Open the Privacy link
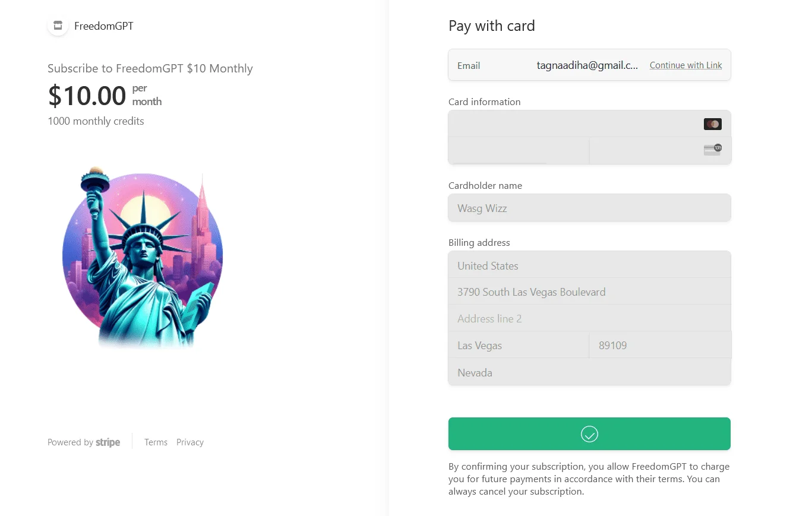 (190, 442)
